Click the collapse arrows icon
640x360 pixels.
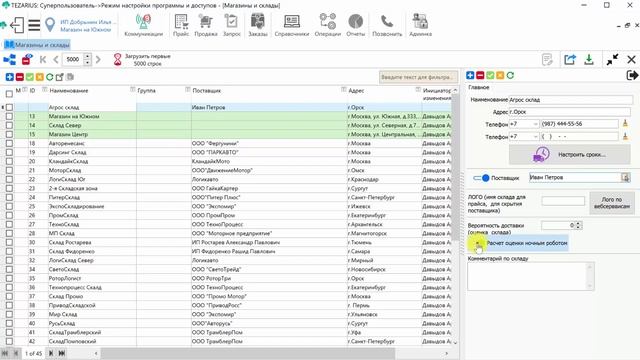tap(612, 60)
